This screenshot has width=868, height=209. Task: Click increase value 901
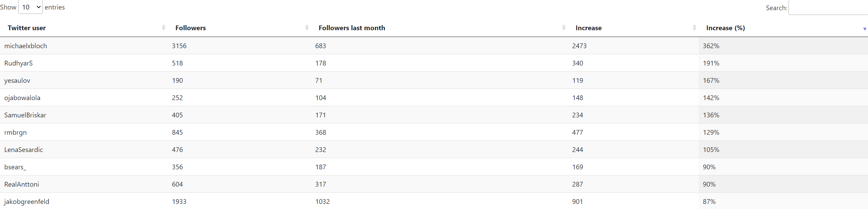pyautogui.click(x=577, y=202)
